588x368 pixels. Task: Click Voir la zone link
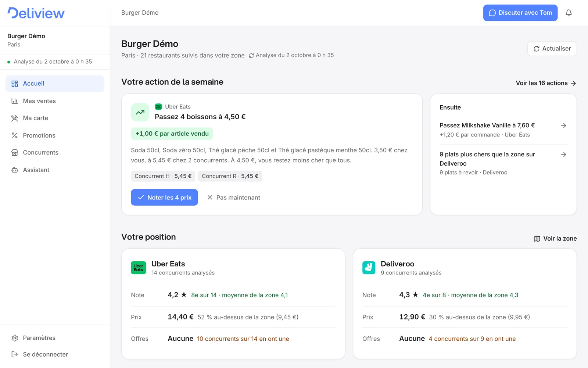point(555,238)
